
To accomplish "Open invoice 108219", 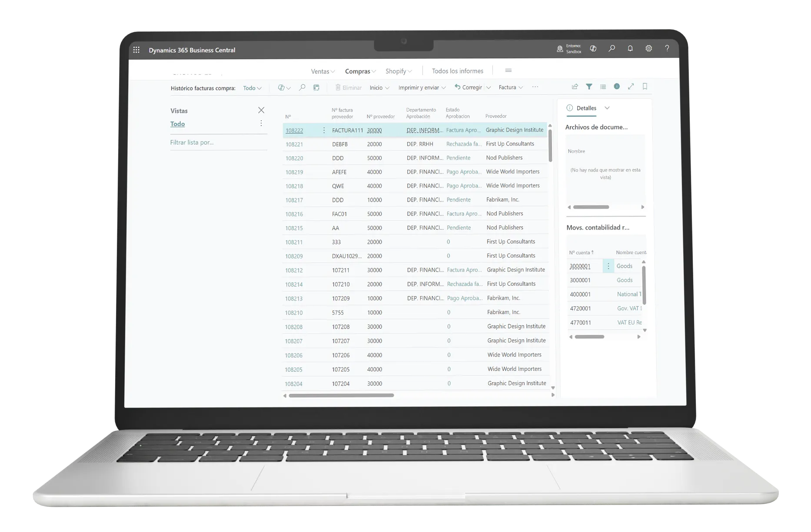I will [x=294, y=172].
